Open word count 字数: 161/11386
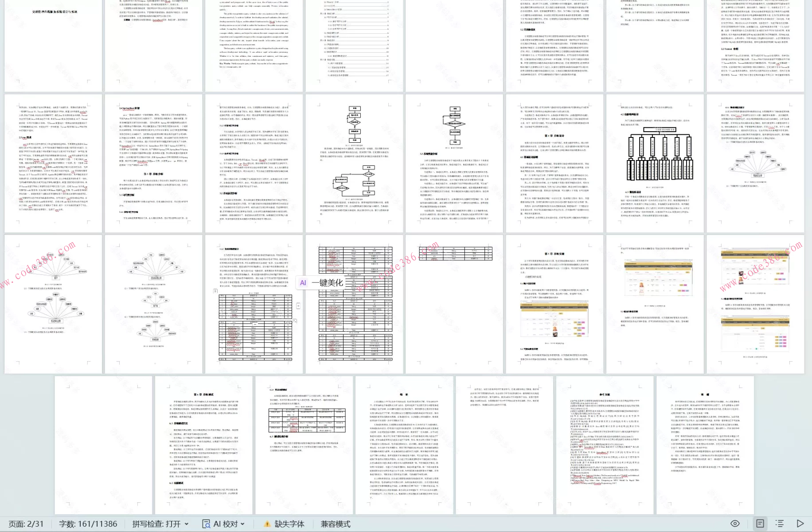Image resolution: width=812 pixels, height=532 pixels. click(88, 524)
